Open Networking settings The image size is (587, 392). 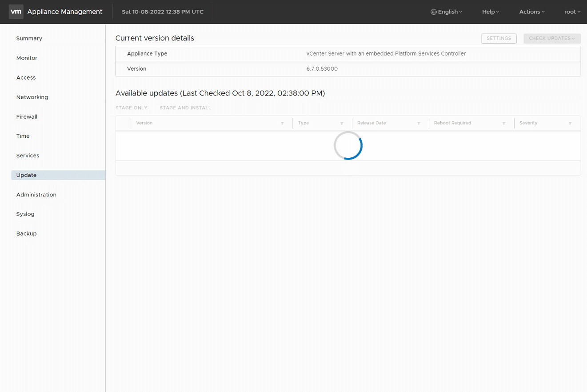pos(32,97)
